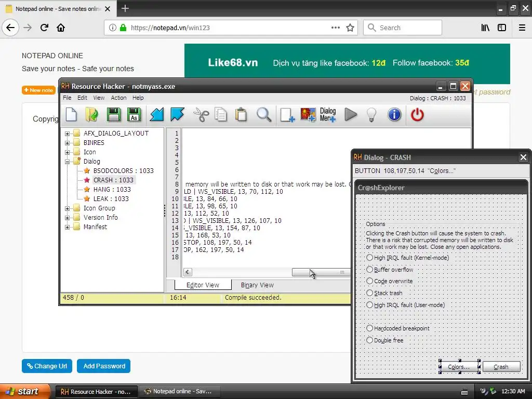Select High IRQL fault (Kernel-mode) radio
Image resolution: width=532 pixels, height=399 pixels.
(x=369, y=258)
